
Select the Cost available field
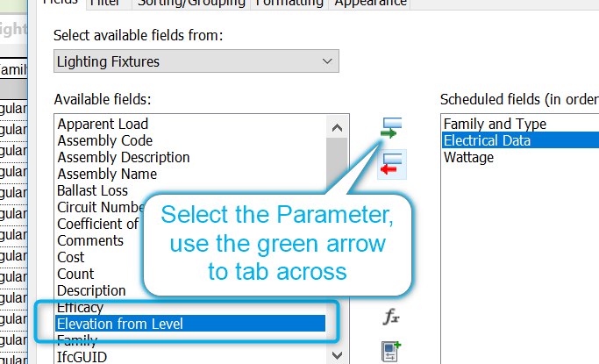point(71,257)
